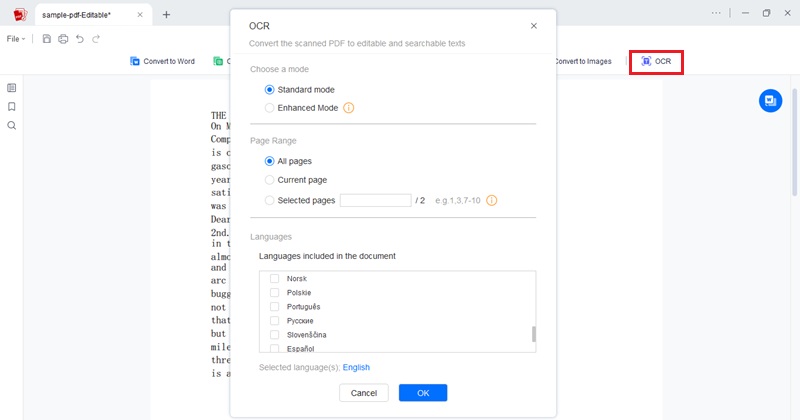
Task: Select Enhanced Mode radio button
Action: click(269, 108)
